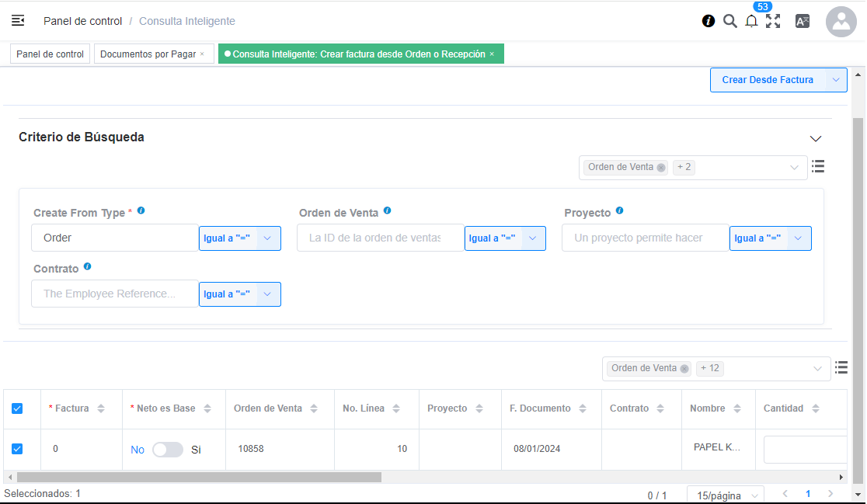Click the language translation icon
The height and width of the screenshot is (504, 867).
click(x=803, y=22)
